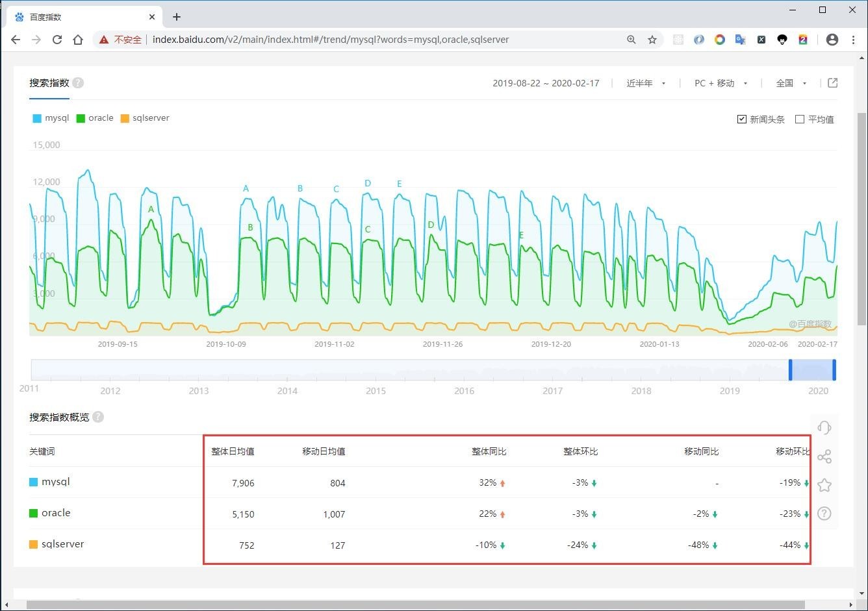
Task: Open the Google Translate extension
Action: (x=740, y=40)
